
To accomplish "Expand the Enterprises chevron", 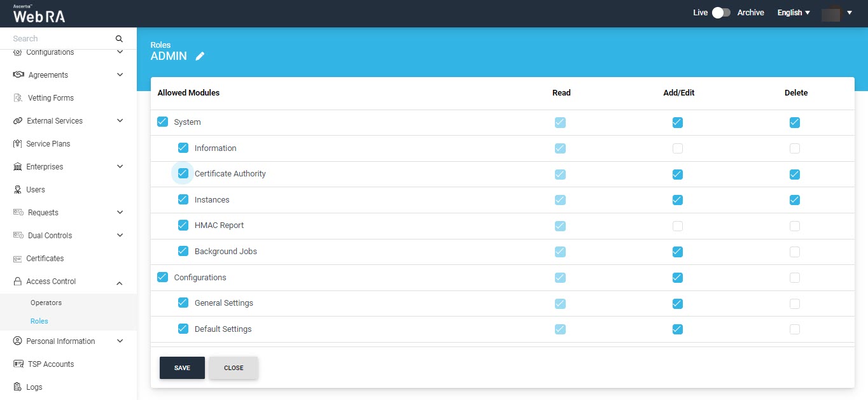I will click(x=120, y=166).
